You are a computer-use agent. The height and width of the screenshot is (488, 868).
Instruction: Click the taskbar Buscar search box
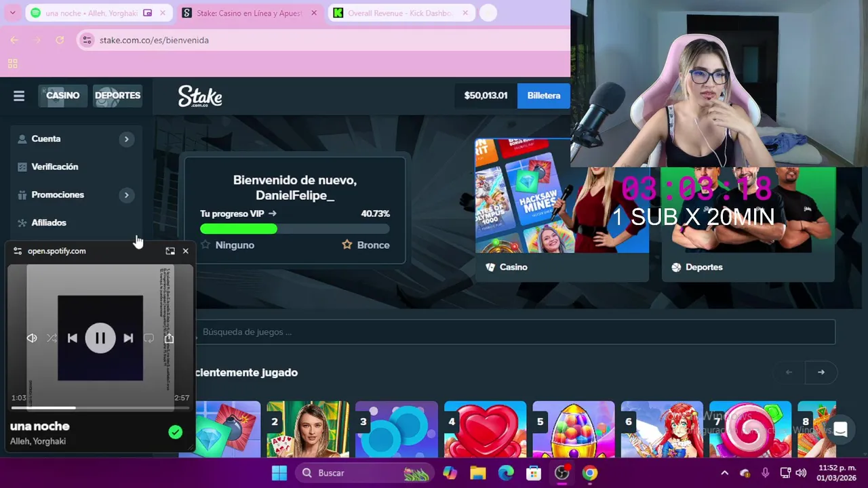pos(363,473)
